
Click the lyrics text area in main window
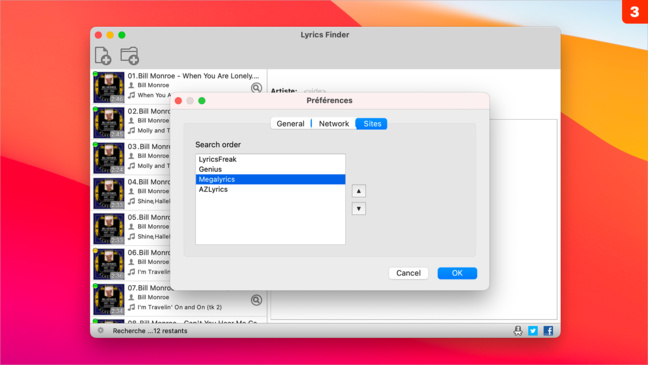point(523,219)
